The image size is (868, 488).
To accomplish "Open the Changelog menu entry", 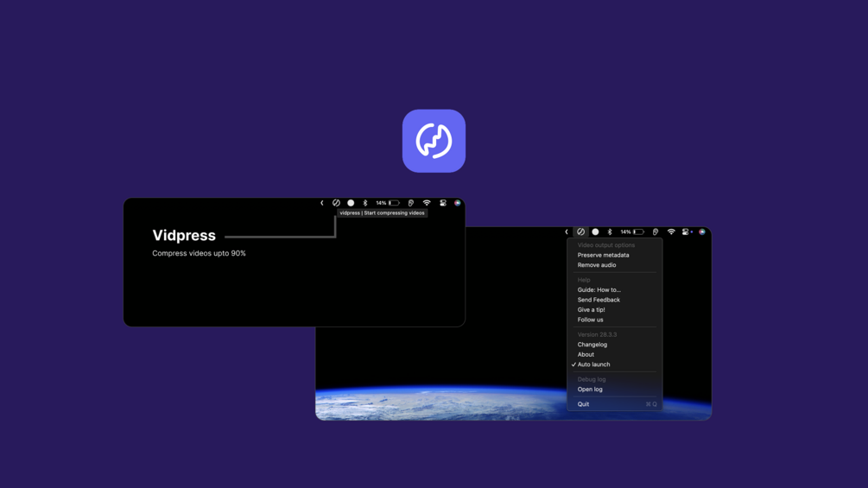I will click(614, 345).
